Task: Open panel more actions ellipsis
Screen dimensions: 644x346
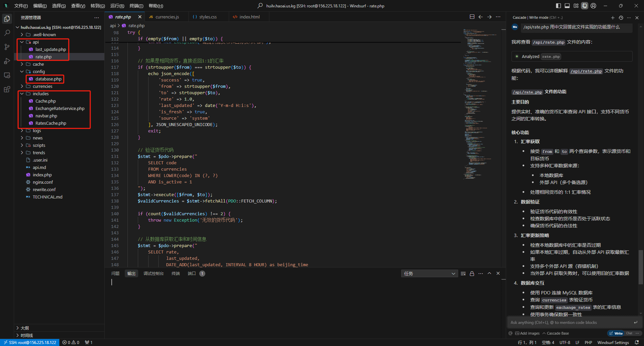Action: coord(481,274)
